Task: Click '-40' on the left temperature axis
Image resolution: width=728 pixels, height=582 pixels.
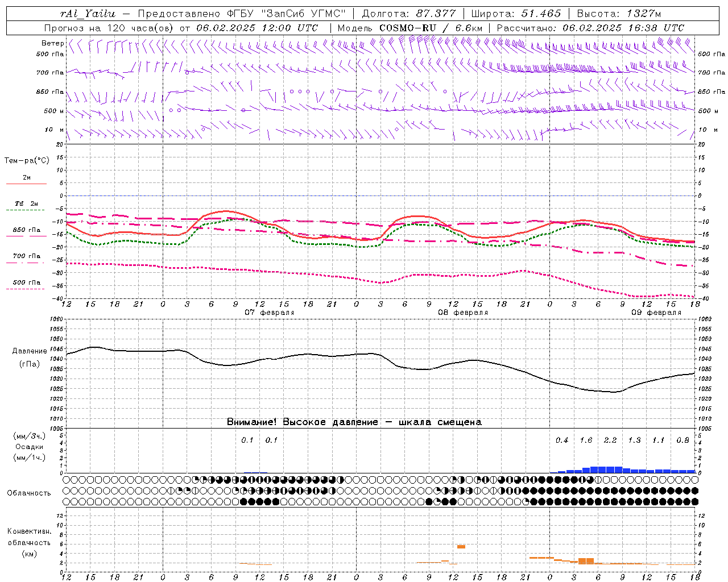Action: point(58,298)
